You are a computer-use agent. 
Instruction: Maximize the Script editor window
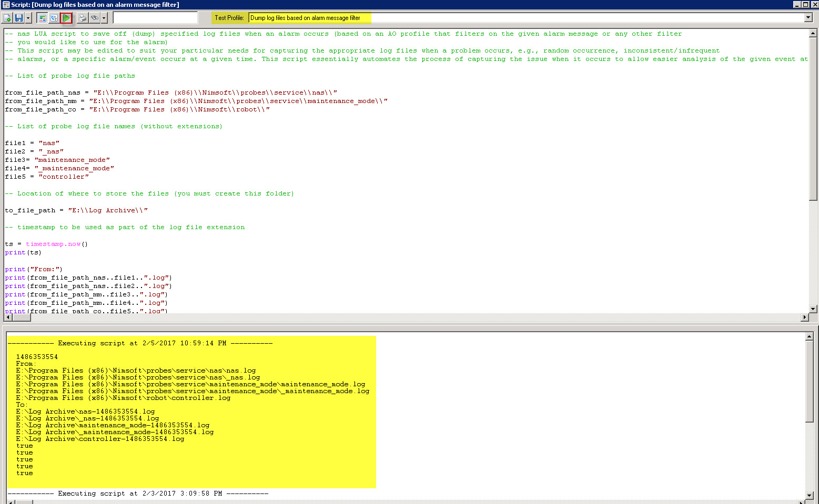(x=805, y=5)
